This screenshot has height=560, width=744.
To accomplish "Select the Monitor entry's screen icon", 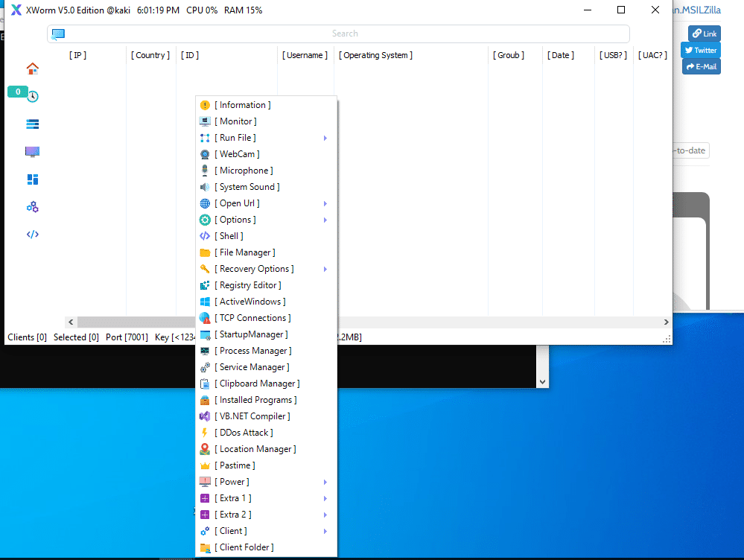I will click(x=205, y=121).
